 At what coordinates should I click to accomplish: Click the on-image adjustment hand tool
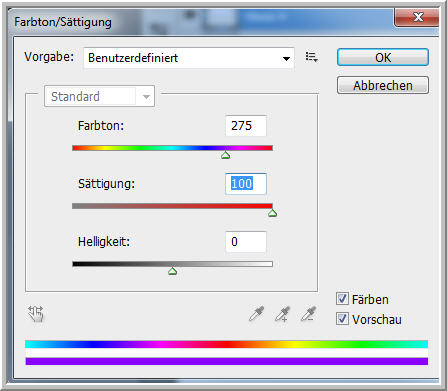[36, 314]
